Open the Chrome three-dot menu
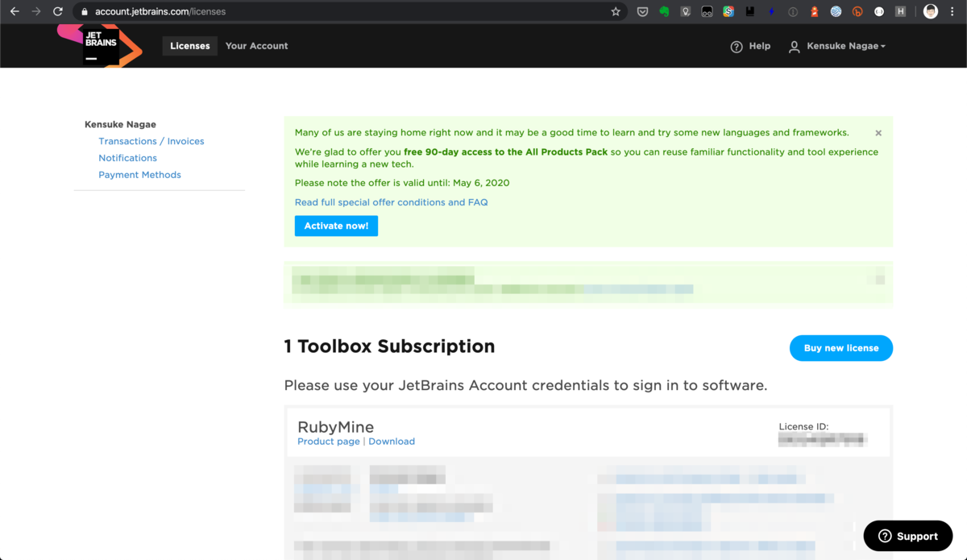 (x=953, y=11)
